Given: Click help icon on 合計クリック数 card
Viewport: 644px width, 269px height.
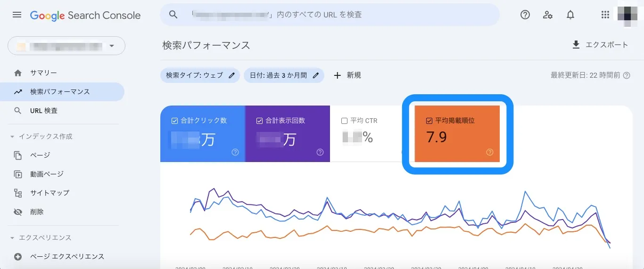Looking at the screenshot, I should (235, 152).
